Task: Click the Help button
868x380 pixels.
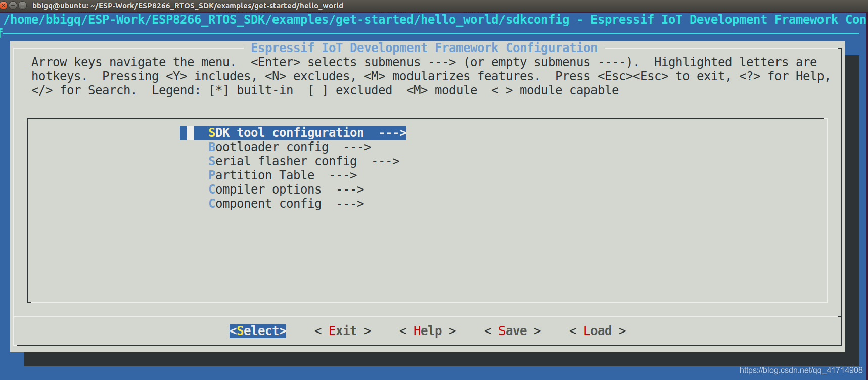Action: [x=428, y=331]
